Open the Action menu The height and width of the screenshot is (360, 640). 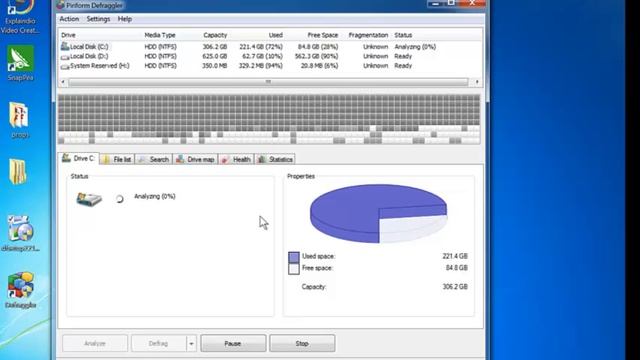coord(69,19)
